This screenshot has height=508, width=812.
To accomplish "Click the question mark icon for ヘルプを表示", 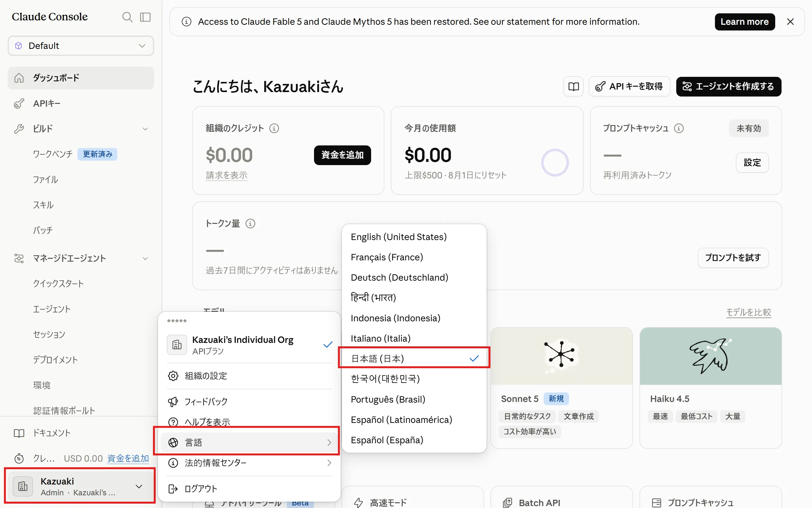I will pyautogui.click(x=173, y=422).
